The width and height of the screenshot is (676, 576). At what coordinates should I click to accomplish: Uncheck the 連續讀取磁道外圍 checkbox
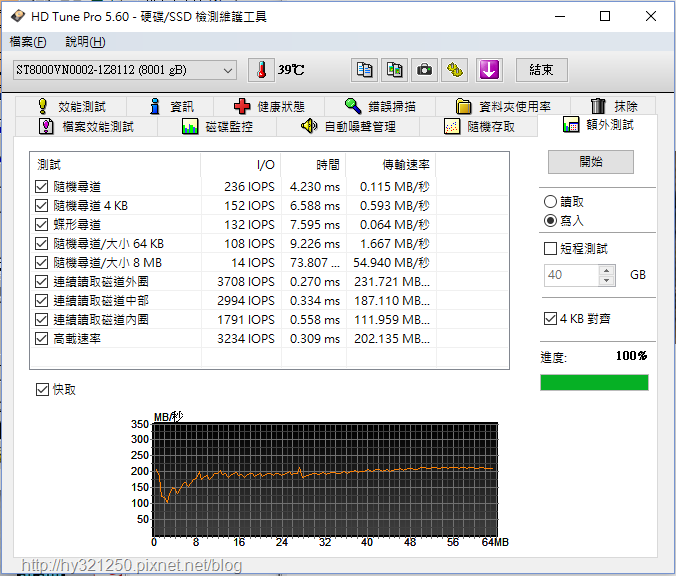41,282
